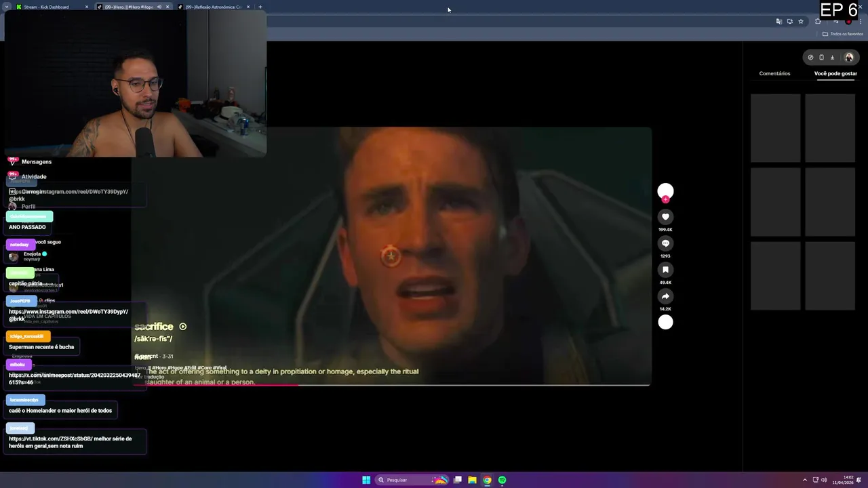Click the TikTok coins icon in top pill

tap(810, 58)
